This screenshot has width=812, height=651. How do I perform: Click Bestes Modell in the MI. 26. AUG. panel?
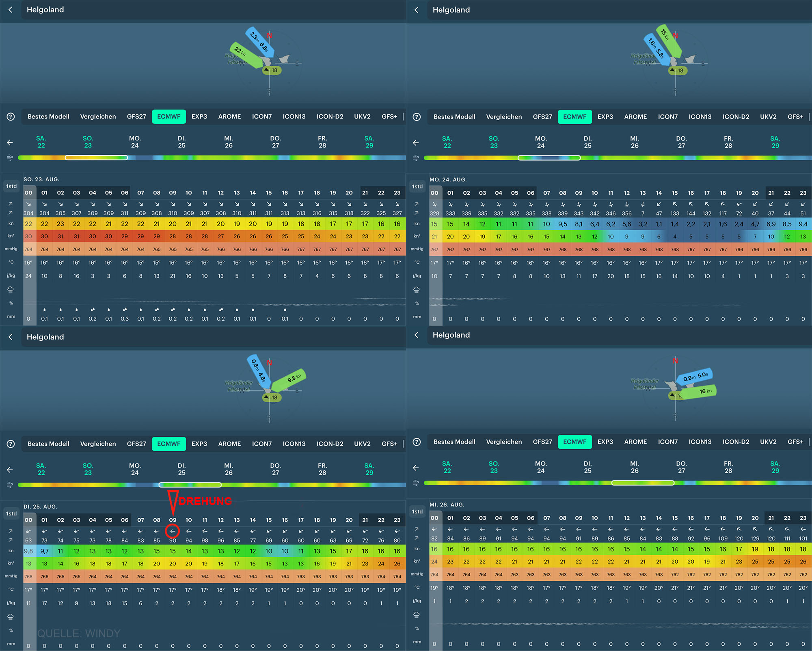[454, 442]
